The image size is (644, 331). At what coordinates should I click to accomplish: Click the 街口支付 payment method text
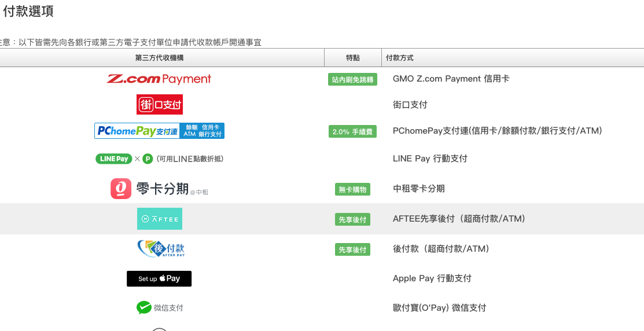tap(410, 105)
